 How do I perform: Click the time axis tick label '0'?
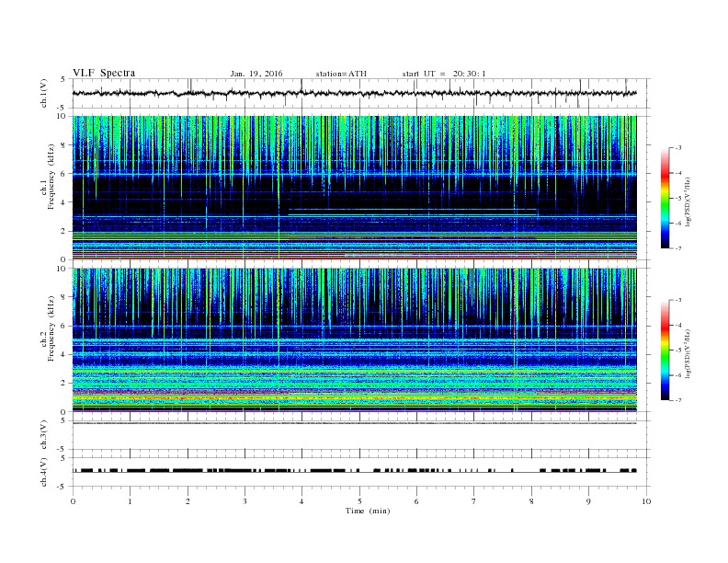coord(73,501)
